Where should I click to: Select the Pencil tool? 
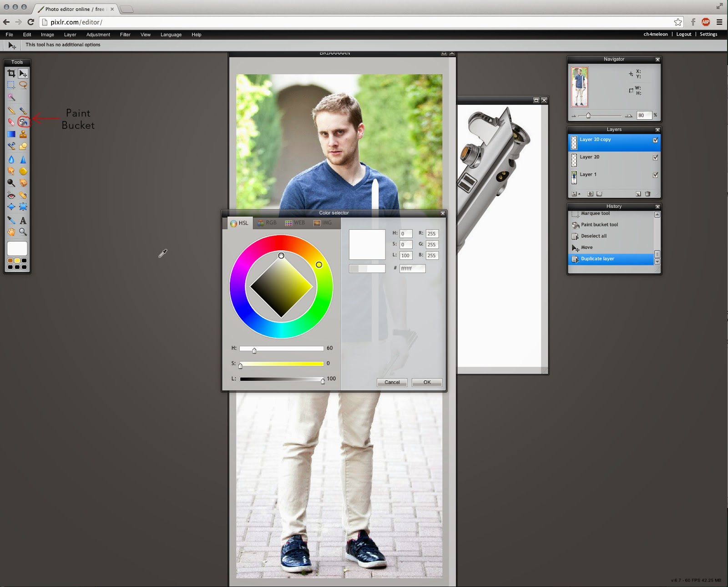(11, 110)
